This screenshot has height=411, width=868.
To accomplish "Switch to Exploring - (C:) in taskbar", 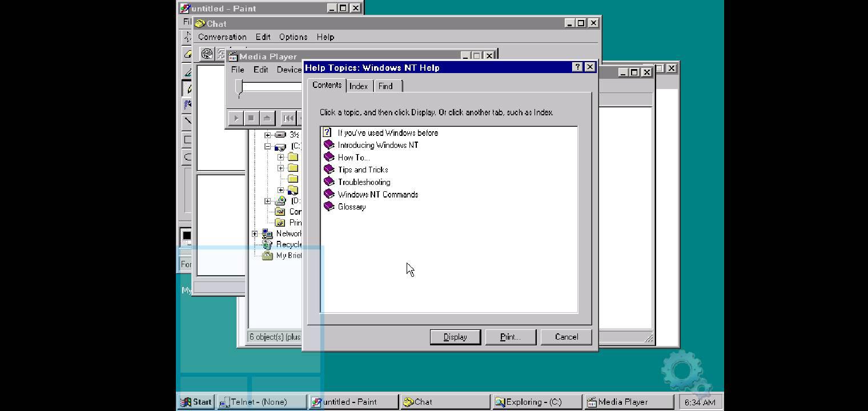I will pos(536,402).
